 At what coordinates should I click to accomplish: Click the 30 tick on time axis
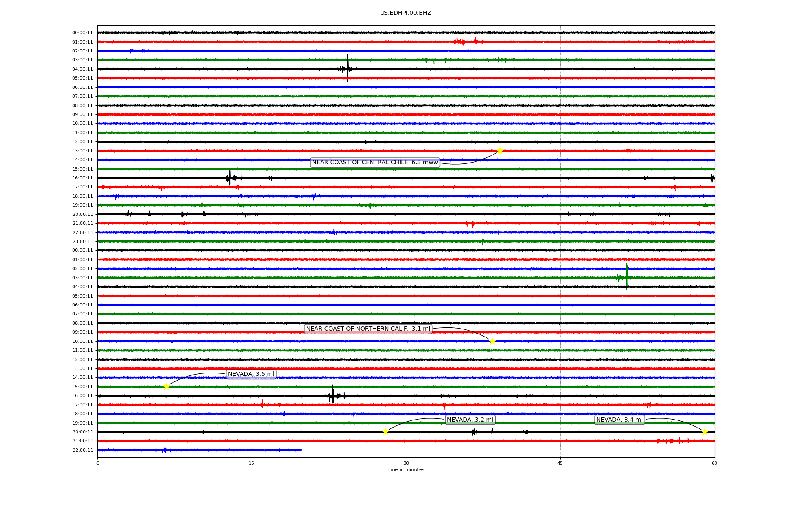coord(406,463)
